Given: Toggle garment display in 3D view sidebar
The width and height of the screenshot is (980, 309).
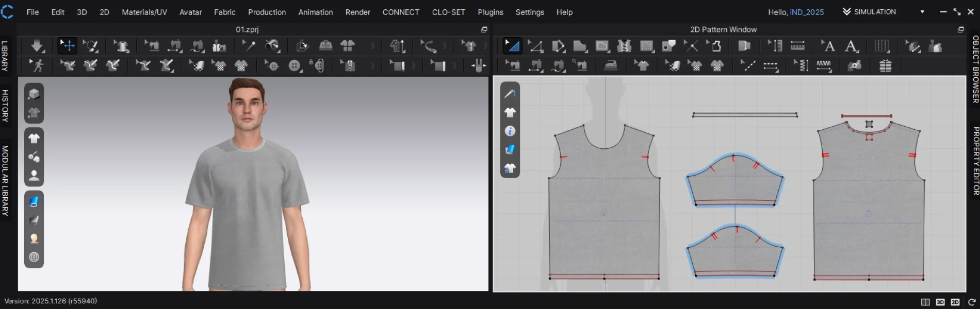Looking at the screenshot, I should pos(34,138).
